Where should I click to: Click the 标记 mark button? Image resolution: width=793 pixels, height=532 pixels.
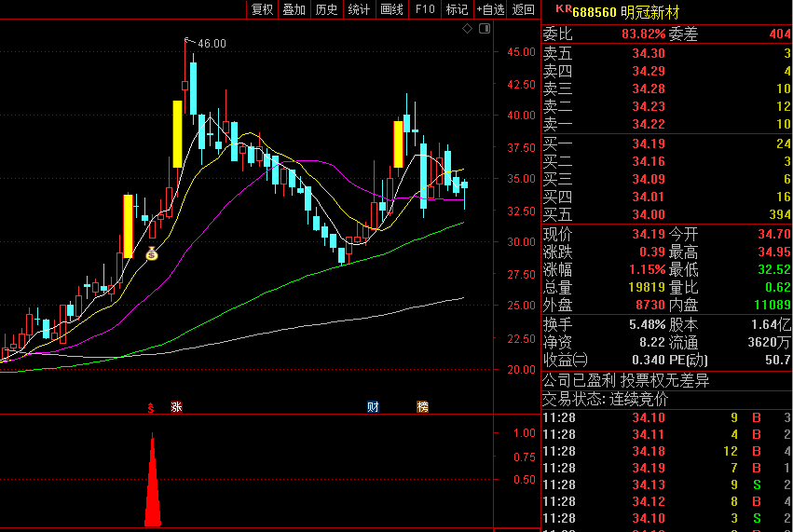[457, 9]
